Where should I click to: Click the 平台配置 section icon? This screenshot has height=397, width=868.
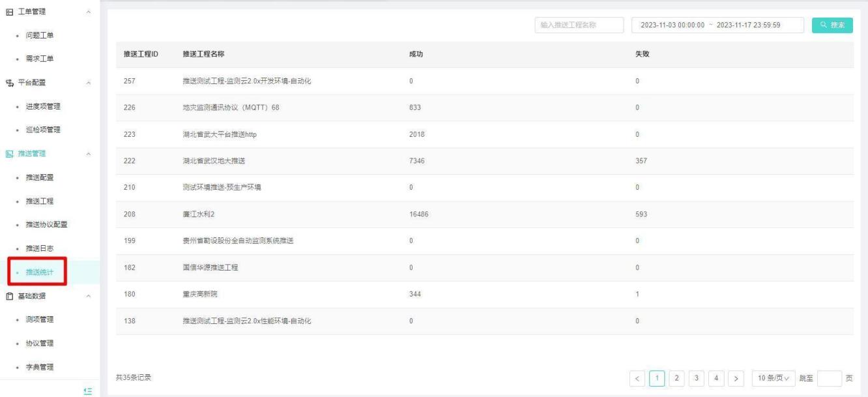tap(8, 83)
